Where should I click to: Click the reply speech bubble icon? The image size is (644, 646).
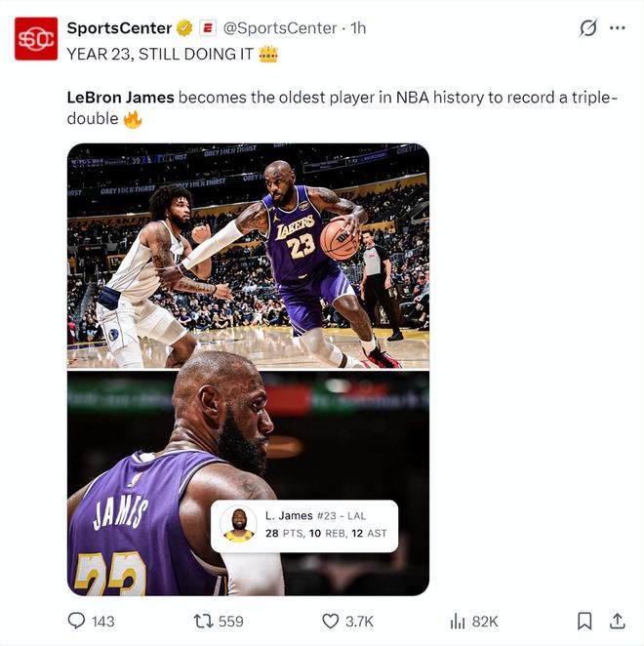pos(77,621)
